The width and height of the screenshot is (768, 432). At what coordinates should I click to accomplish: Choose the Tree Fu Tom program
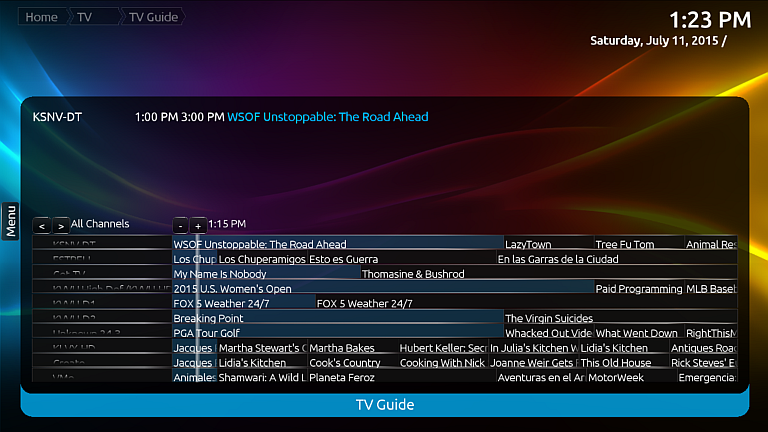tap(639, 243)
